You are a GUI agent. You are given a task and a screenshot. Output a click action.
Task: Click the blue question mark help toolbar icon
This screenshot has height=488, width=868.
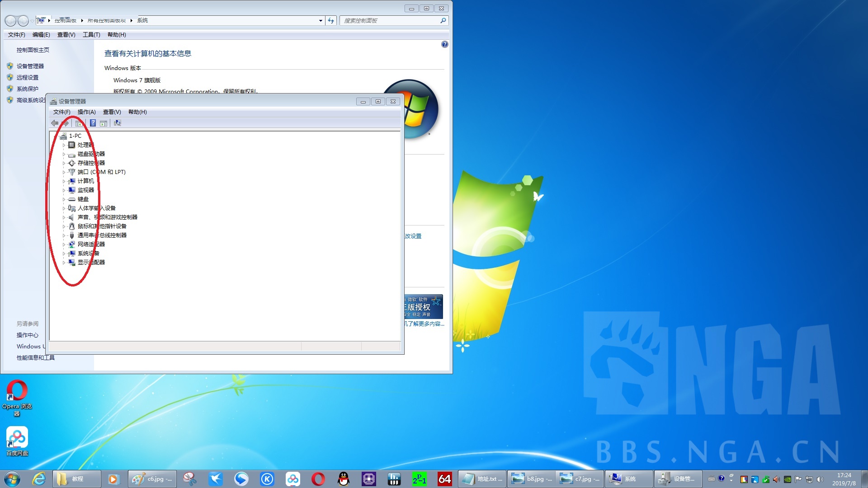tap(93, 123)
